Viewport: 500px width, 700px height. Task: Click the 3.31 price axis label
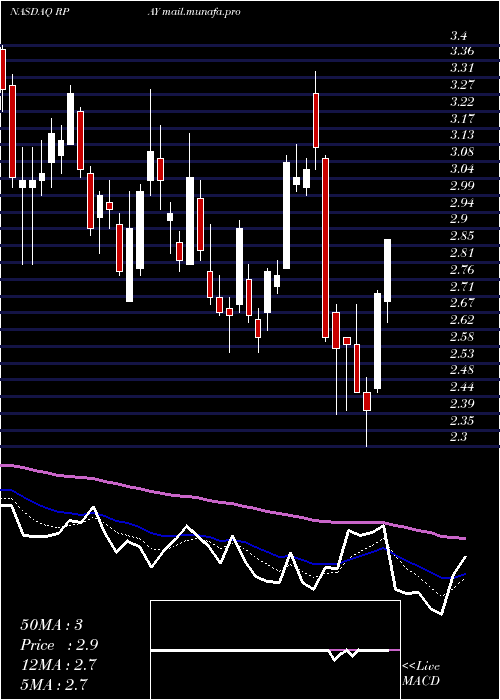(462, 68)
